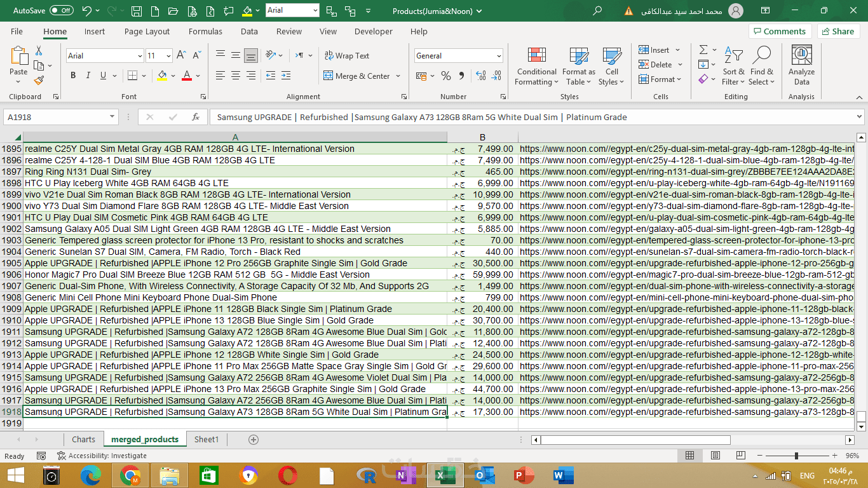Open the File menu

click(17, 31)
